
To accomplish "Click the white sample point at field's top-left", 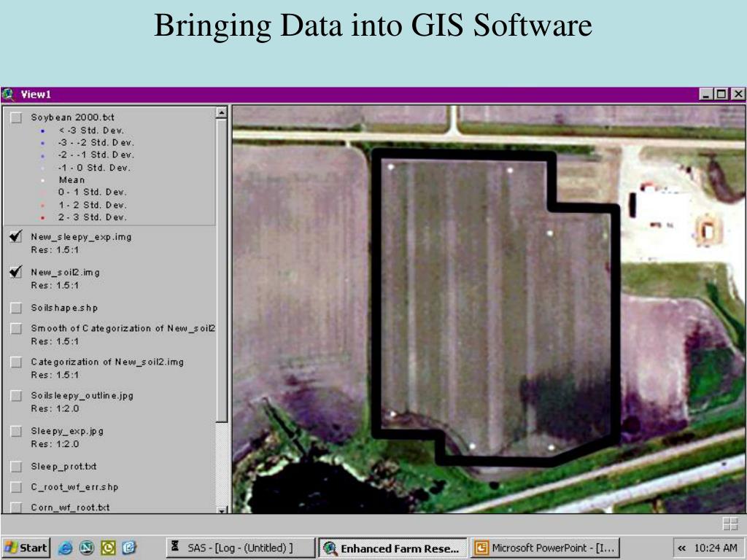I will 391,167.
